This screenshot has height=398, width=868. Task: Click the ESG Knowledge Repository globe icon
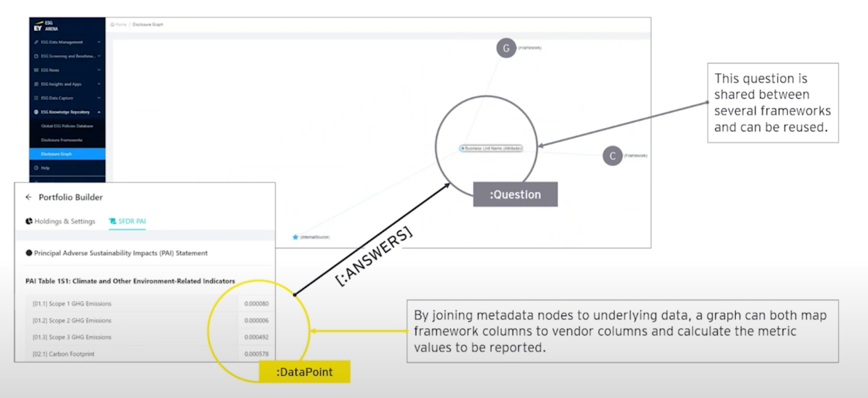pos(35,111)
